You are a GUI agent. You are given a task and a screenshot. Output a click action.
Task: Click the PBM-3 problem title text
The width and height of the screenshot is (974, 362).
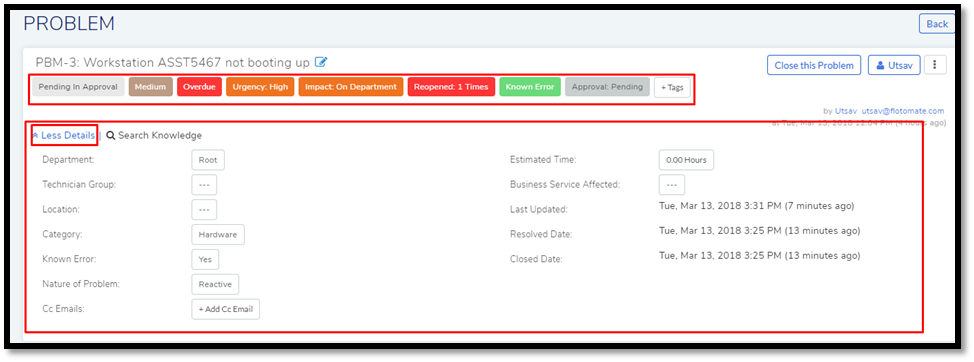point(173,63)
